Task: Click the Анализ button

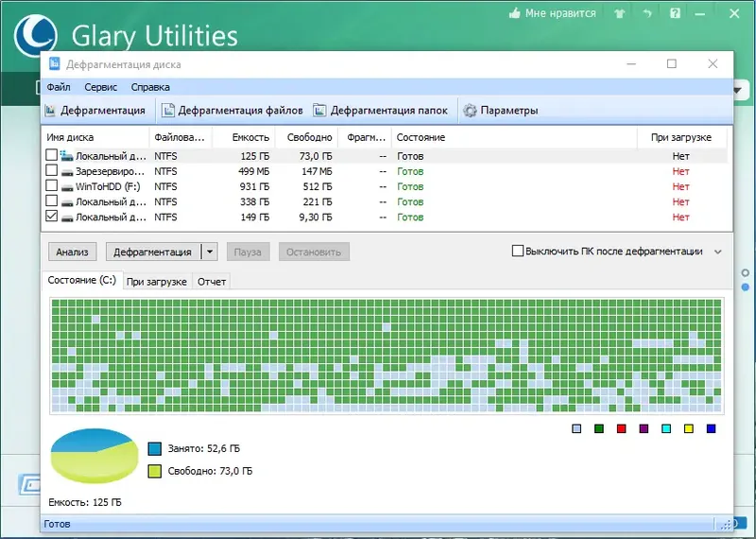Action: coord(73,252)
